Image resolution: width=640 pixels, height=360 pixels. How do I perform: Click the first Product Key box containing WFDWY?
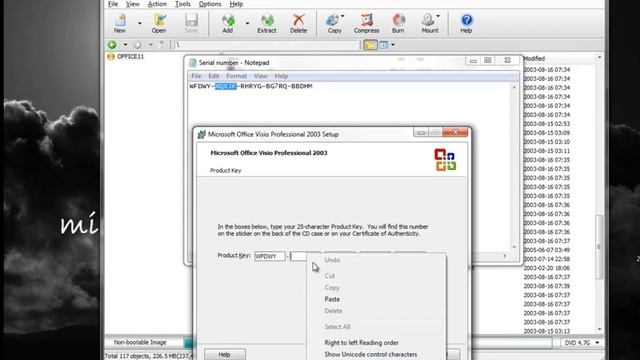[x=269, y=256]
